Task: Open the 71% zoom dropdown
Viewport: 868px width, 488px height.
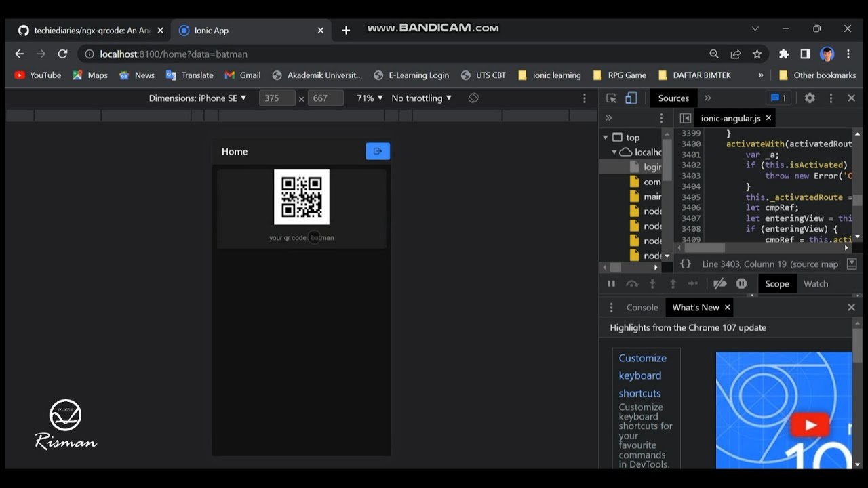Action: coord(370,98)
